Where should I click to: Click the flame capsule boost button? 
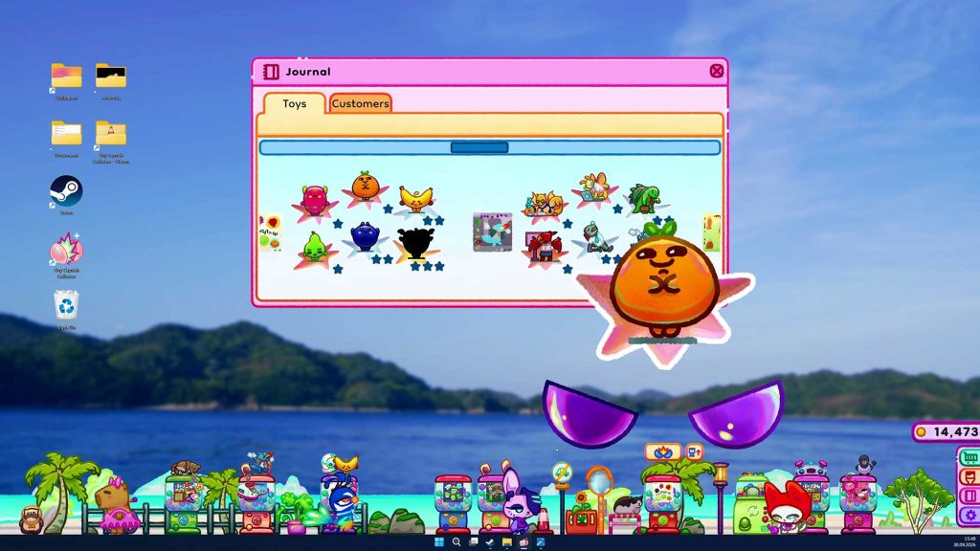point(662,452)
